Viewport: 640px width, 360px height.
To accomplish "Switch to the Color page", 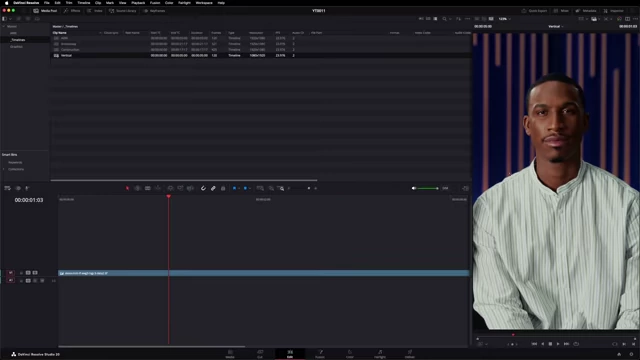I will tap(350, 354).
